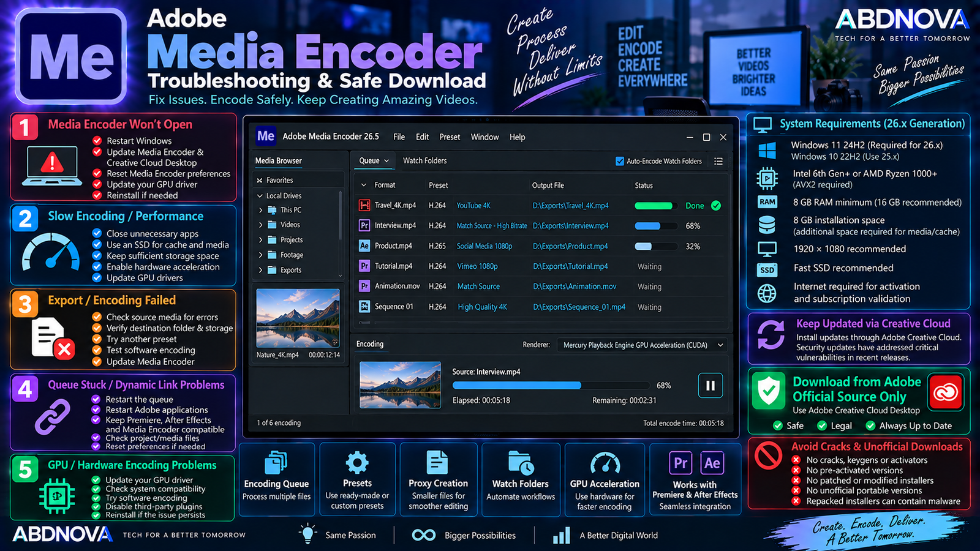980x551 pixels.
Task: Click the Footage folder icon
Action: click(272, 255)
